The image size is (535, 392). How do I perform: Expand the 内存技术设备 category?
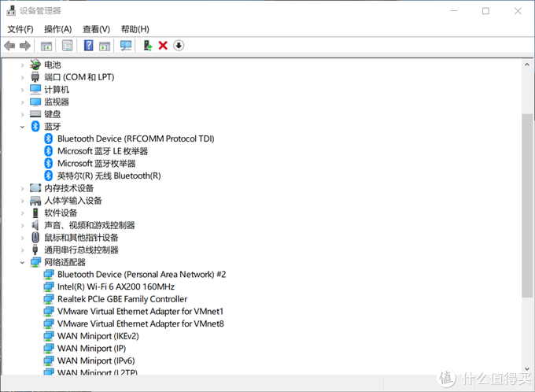[x=22, y=188]
